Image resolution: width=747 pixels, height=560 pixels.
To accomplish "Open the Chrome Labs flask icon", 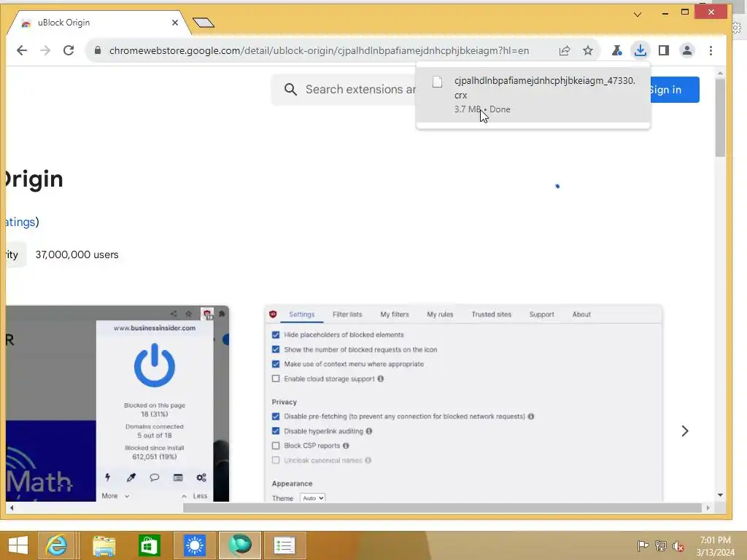I will (x=617, y=50).
